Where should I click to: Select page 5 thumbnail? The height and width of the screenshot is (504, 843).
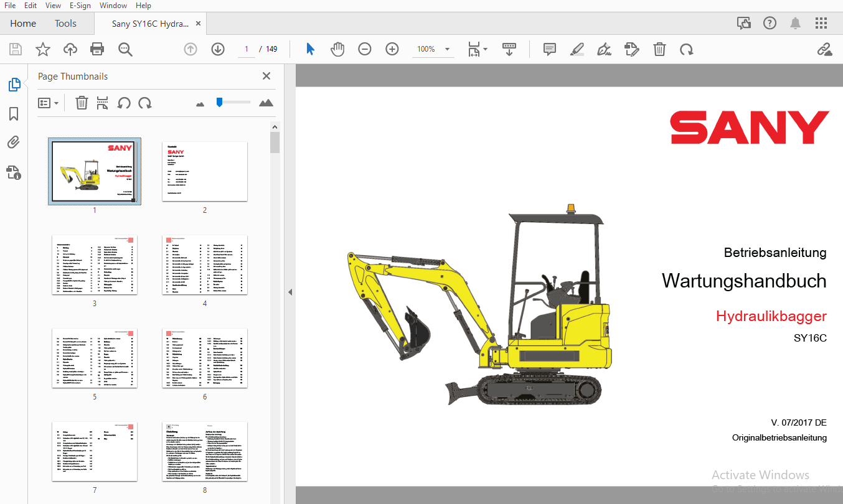[x=95, y=358]
